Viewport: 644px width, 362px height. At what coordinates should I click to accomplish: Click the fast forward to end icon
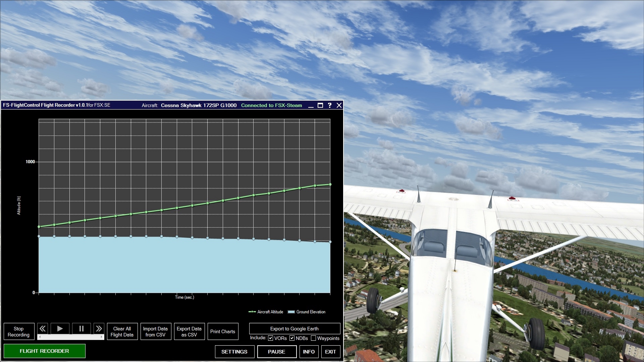(98, 328)
